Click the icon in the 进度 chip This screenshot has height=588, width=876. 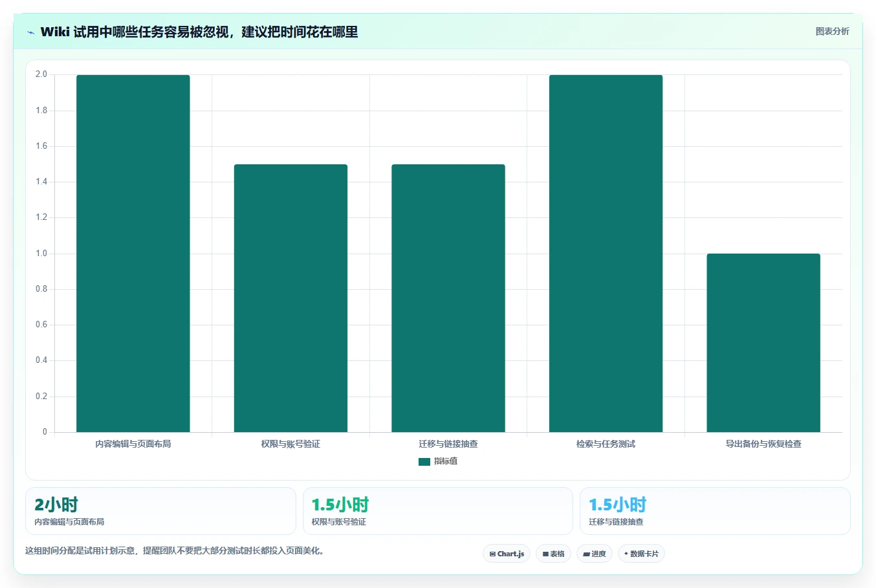(x=586, y=554)
